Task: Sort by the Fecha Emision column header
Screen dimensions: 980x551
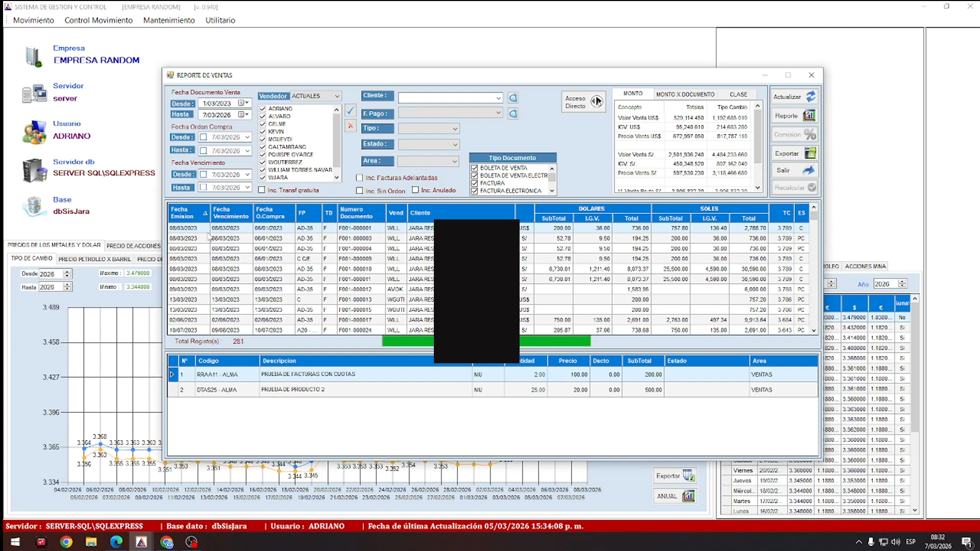Action: point(189,213)
